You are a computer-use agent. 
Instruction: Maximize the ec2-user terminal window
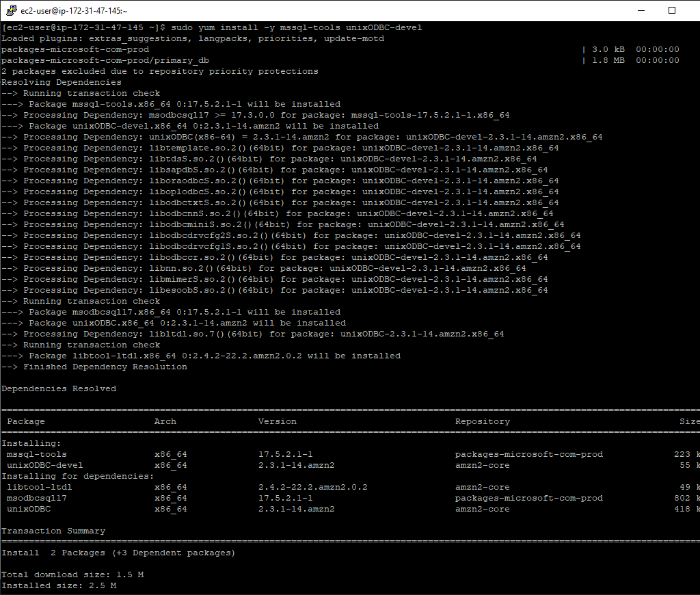[x=671, y=10]
